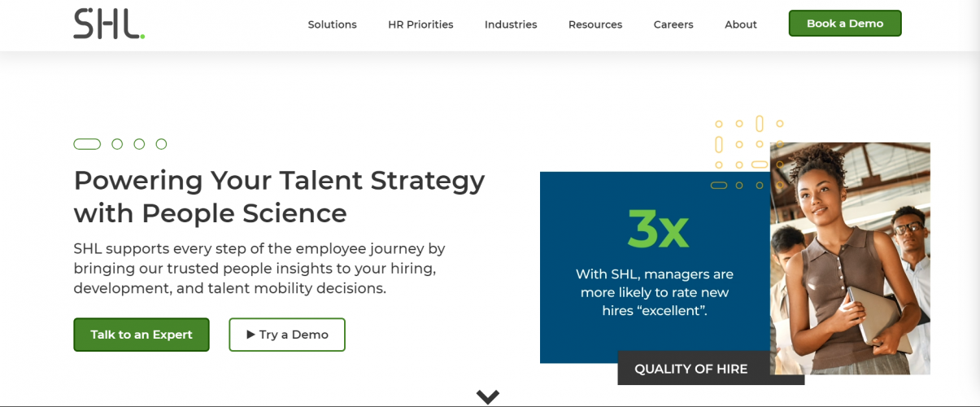Screen dimensions: 980x407
Task: Expand the Industries menu
Action: 511,24
